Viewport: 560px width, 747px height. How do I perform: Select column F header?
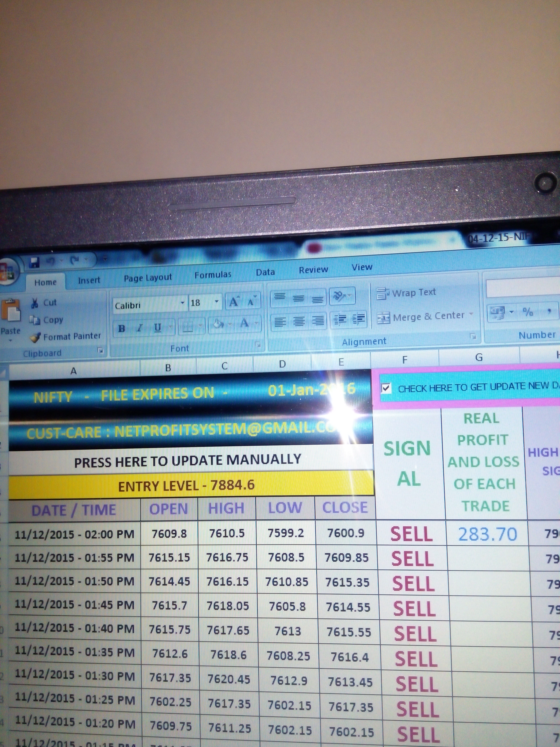[405, 360]
